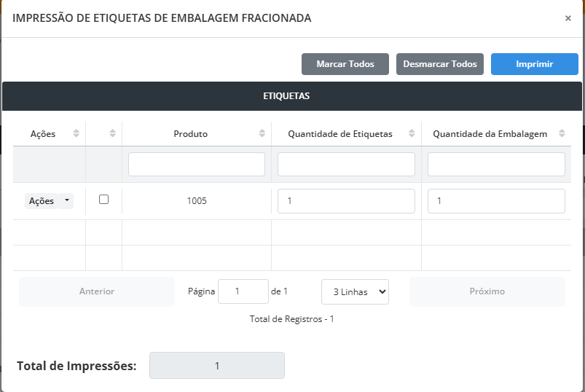
Task: Go to the Anterior page
Action: point(97,291)
